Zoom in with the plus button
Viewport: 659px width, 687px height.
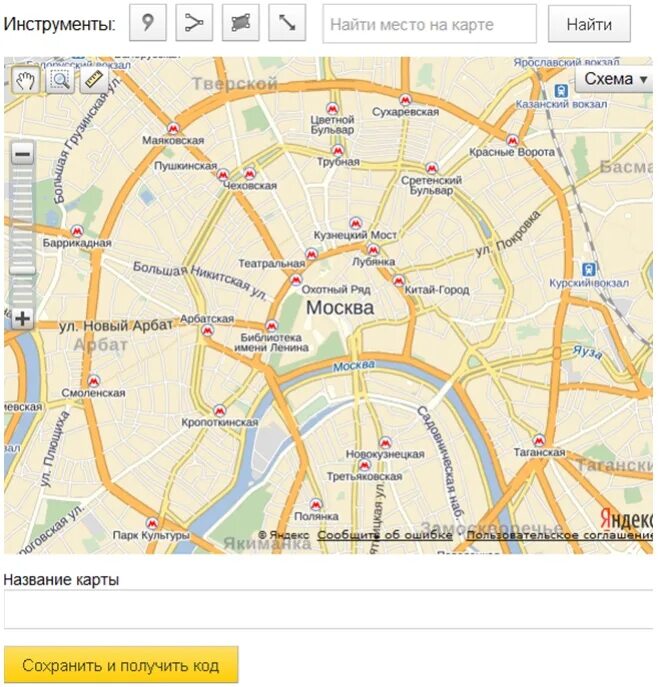coord(22,319)
